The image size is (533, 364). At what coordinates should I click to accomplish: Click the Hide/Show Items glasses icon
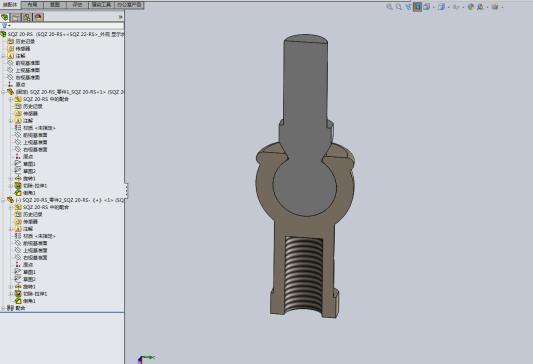[x=456, y=7]
